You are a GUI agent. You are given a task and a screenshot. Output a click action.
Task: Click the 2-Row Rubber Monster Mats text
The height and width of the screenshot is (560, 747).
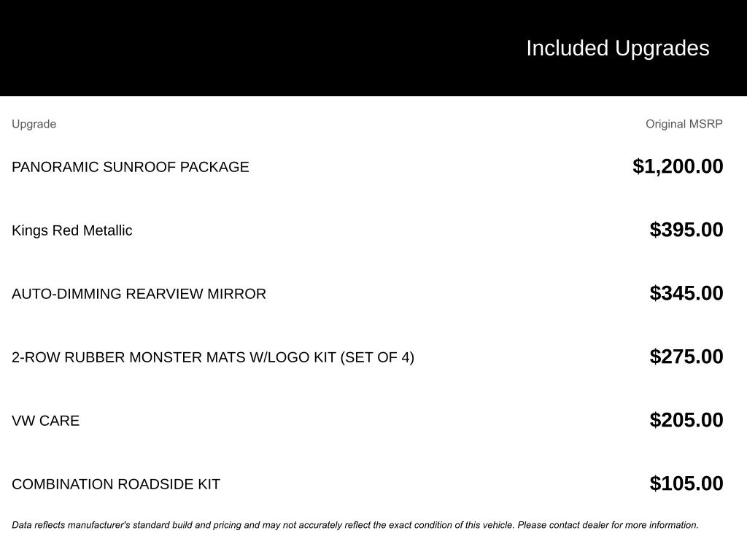click(175, 357)
